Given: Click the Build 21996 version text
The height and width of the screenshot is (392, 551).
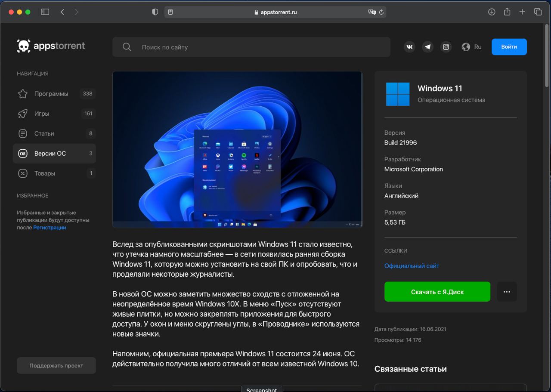Looking at the screenshot, I should coord(400,142).
